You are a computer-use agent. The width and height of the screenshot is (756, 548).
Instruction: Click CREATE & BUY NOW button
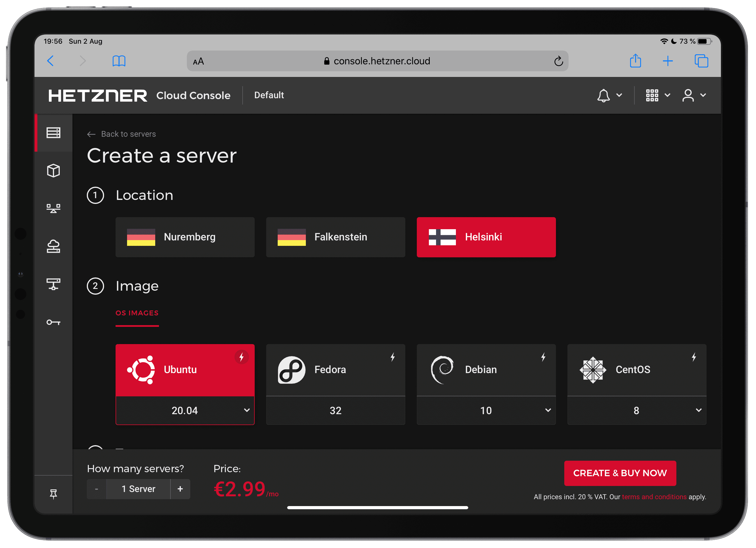[620, 473]
